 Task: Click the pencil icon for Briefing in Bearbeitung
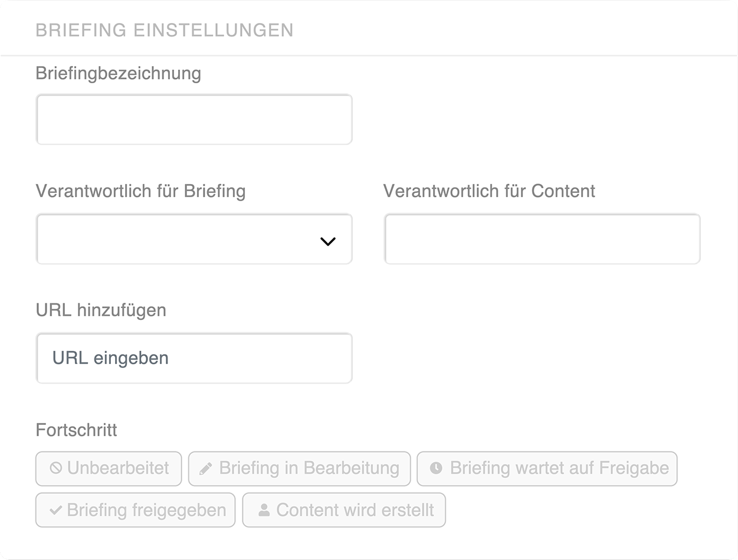coord(205,469)
